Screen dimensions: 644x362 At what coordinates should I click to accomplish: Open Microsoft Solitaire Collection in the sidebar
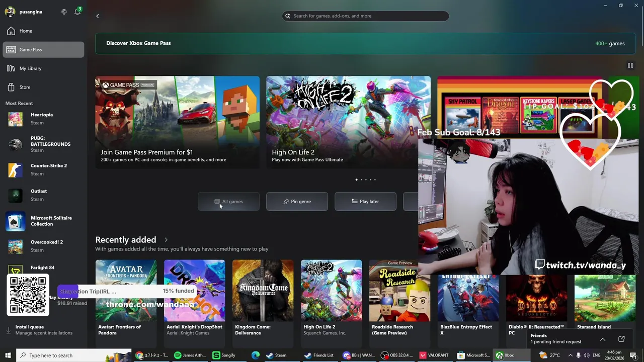(43, 221)
